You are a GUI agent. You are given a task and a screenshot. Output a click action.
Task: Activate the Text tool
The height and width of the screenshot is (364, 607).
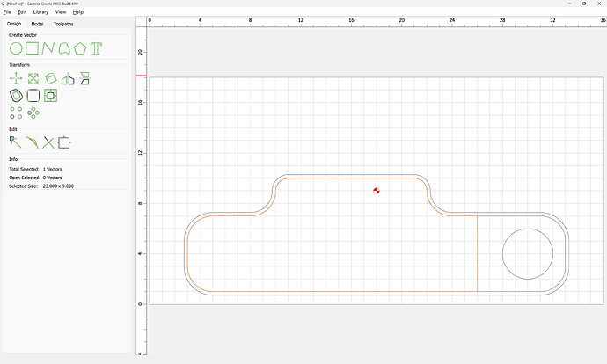[96, 48]
